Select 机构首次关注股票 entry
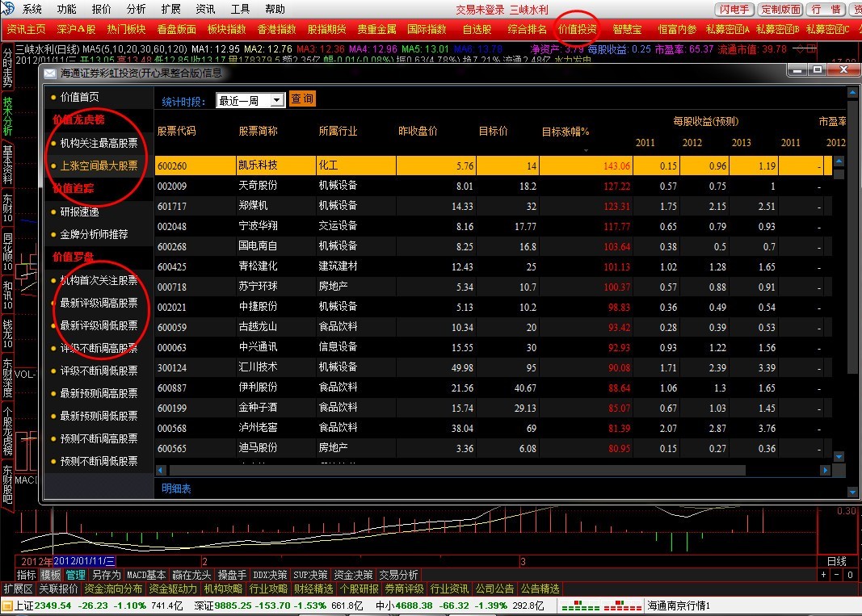 point(99,280)
